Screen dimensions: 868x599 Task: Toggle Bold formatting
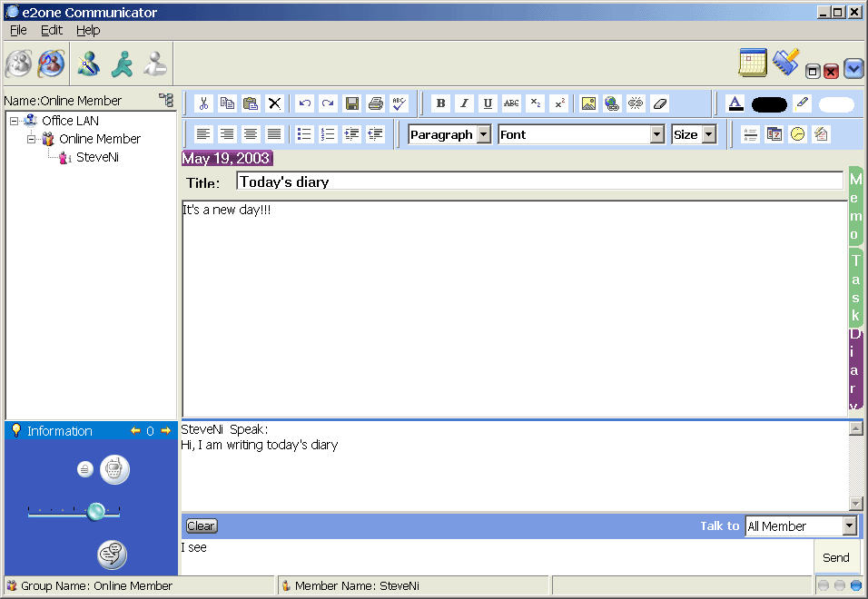(440, 103)
